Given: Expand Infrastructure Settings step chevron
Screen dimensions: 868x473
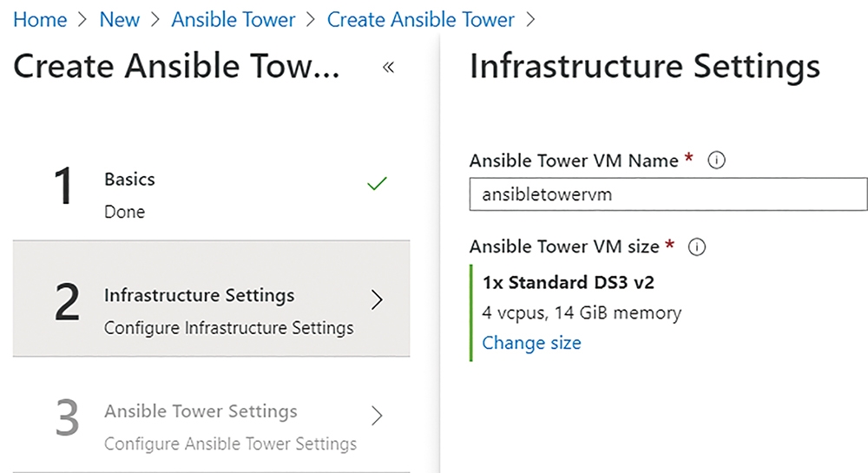Looking at the screenshot, I should pos(377,299).
